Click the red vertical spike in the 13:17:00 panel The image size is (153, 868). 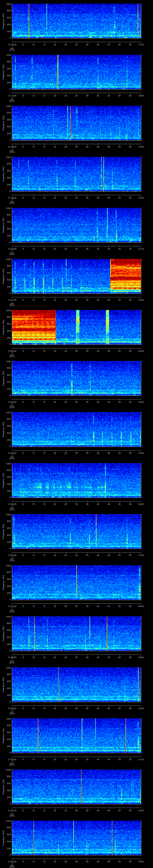(x=58, y=72)
